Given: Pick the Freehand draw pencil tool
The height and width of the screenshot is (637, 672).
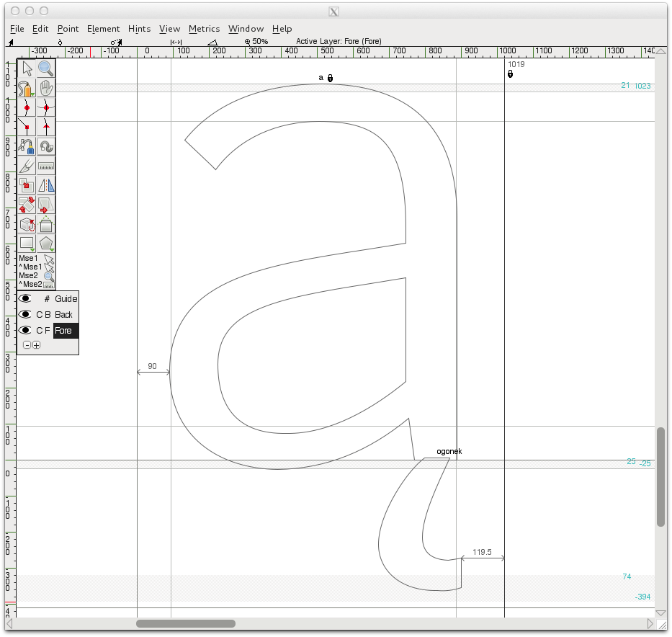Looking at the screenshot, I should tap(27, 89).
